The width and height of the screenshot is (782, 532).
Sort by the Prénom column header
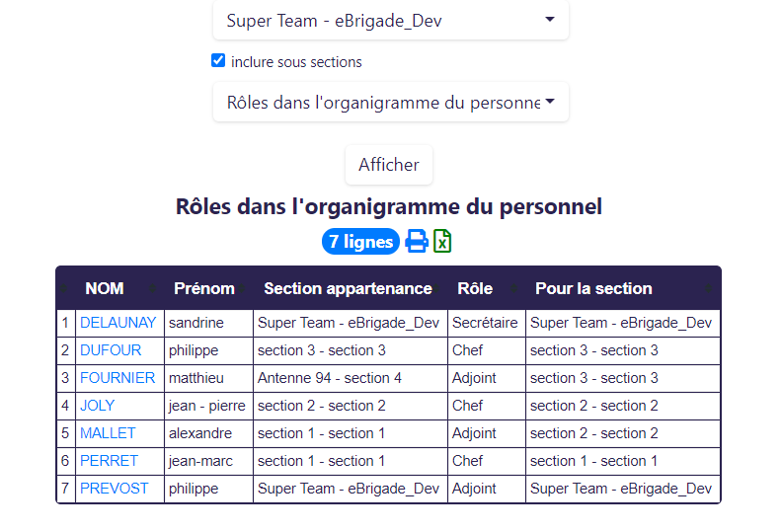tap(204, 288)
